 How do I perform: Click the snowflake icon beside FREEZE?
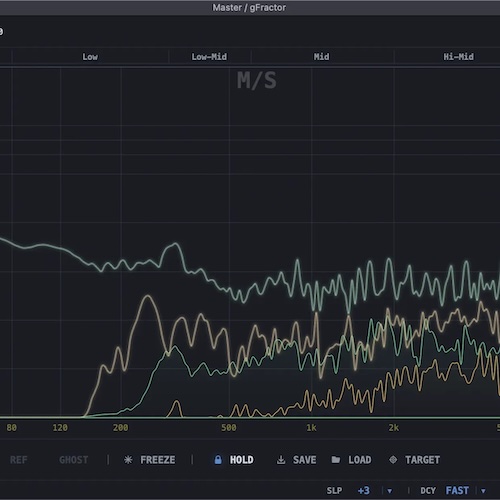click(x=128, y=460)
